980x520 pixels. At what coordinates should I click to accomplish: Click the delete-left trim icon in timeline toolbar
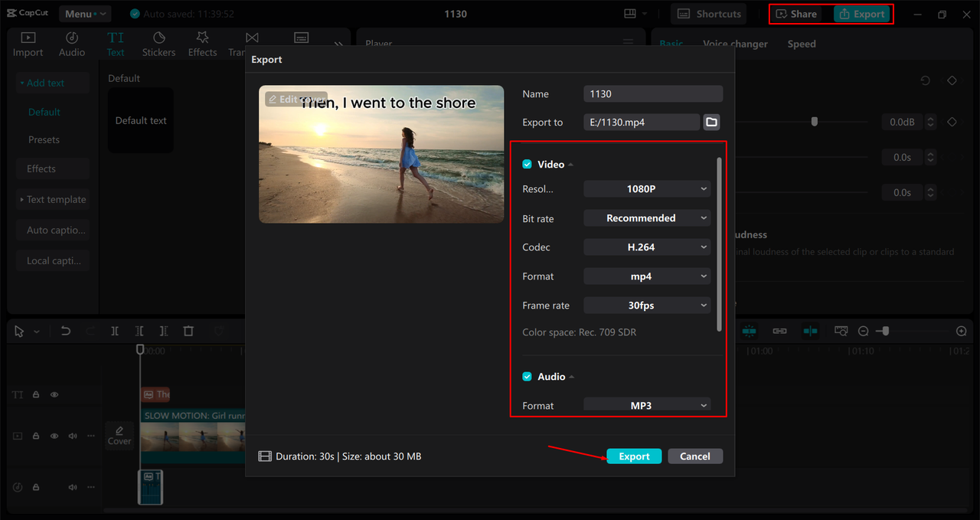click(x=139, y=331)
